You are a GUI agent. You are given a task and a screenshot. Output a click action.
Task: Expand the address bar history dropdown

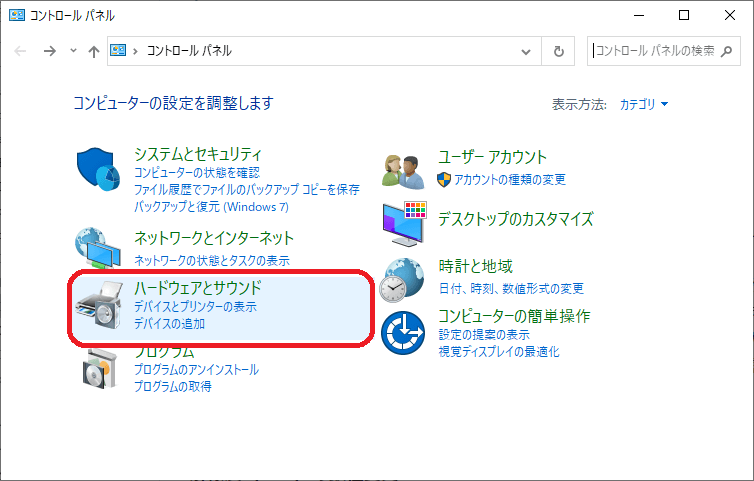click(527, 51)
